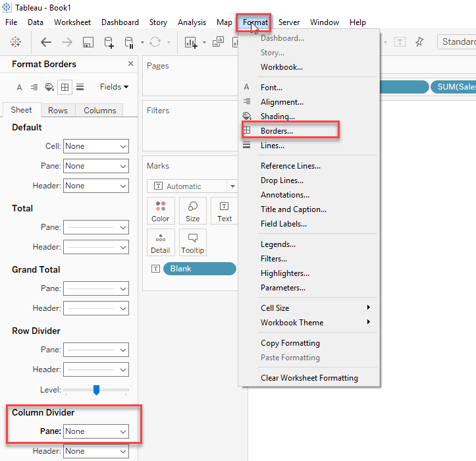This screenshot has height=461, width=476.
Task: Click the Detail button on Marks card
Action: point(161,242)
